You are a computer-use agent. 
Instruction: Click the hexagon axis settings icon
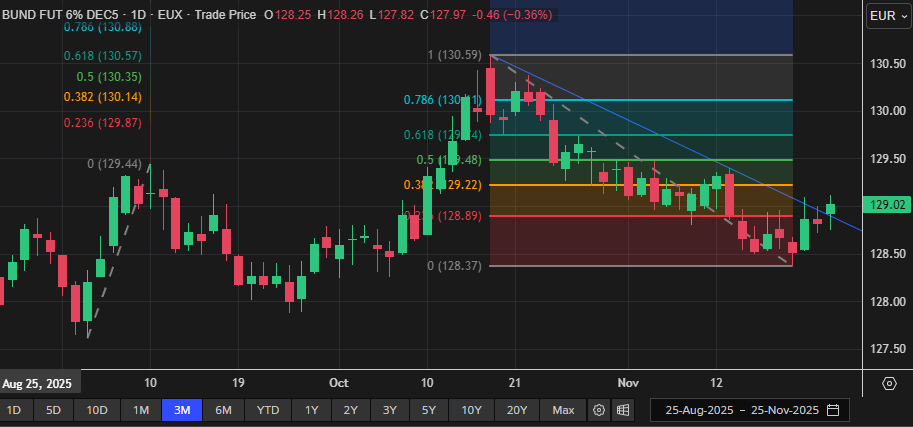click(x=889, y=383)
